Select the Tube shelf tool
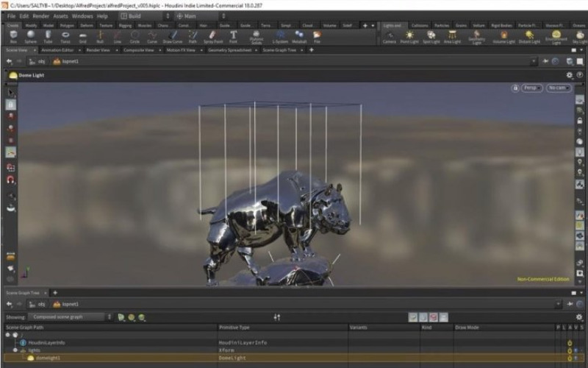Screen dimensions: 588x368 coord(48,37)
